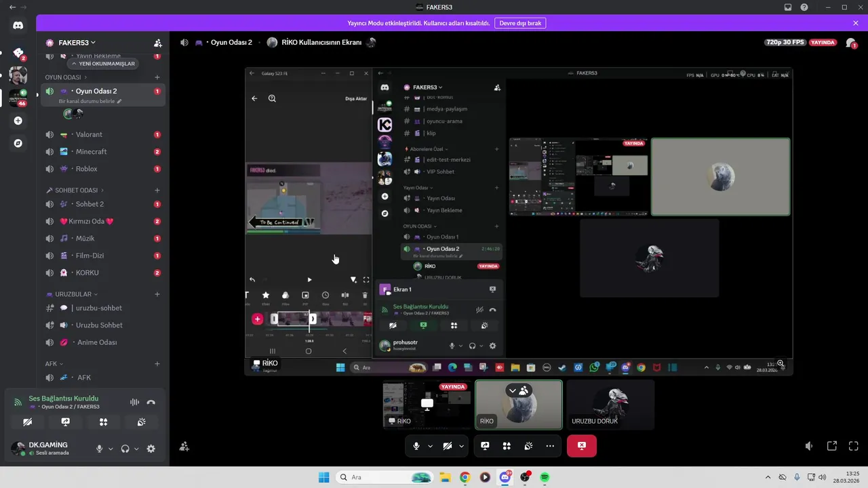Select RİKO's YAYINDA stream thumbnail
Screen dimensions: 868x488
[427, 405]
